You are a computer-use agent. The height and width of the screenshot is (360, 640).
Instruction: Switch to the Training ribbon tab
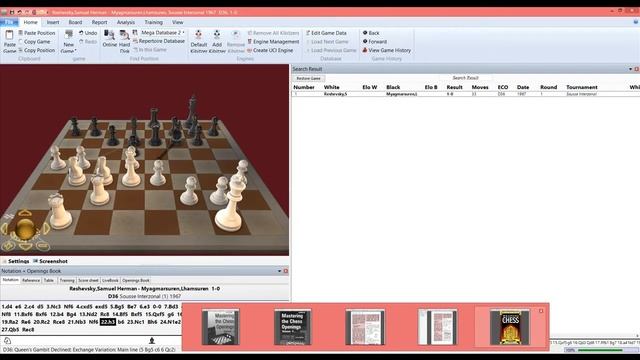(x=153, y=22)
